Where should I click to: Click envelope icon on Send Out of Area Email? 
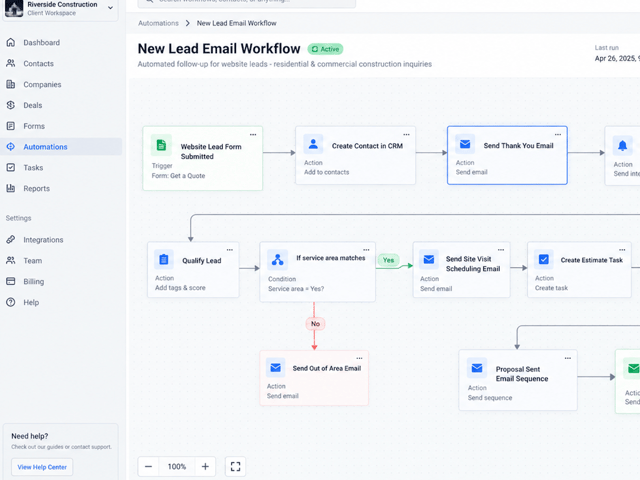[x=276, y=368]
